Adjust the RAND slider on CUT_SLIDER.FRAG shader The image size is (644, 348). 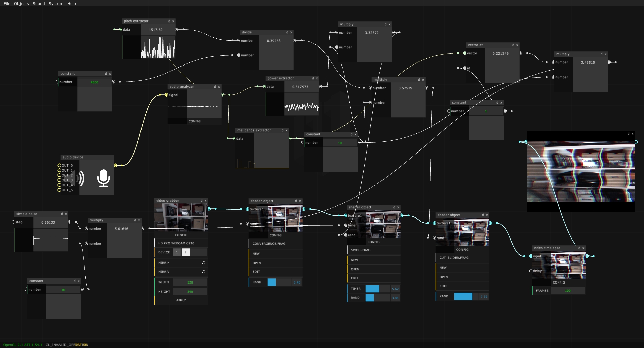point(464,296)
